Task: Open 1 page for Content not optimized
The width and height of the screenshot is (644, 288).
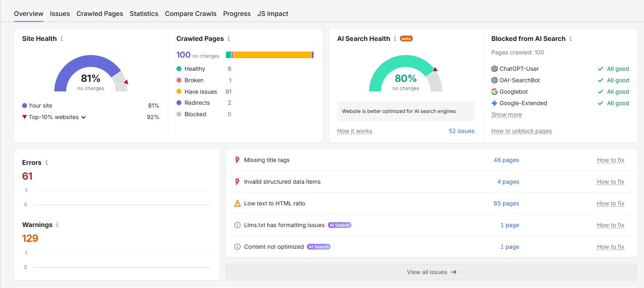Action: (x=510, y=247)
